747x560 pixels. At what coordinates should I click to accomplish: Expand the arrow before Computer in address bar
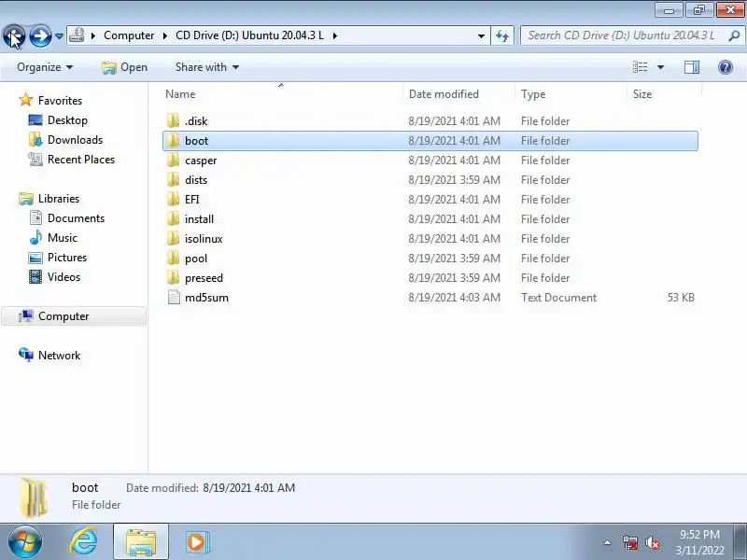click(x=93, y=35)
